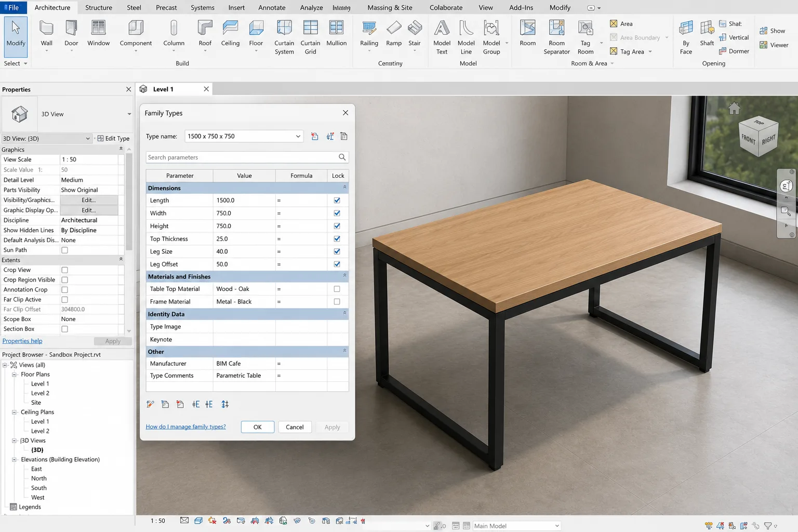Screen dimensions: 798x532
Task: Click the FRONT face of the ViewCube
Action: pos(749,139)
